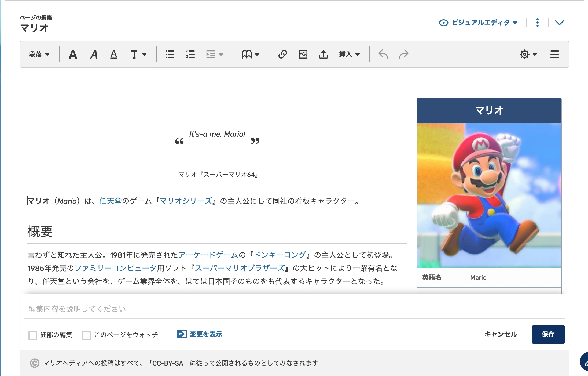Open the hamburger page options menu

(x=554, y=55)
